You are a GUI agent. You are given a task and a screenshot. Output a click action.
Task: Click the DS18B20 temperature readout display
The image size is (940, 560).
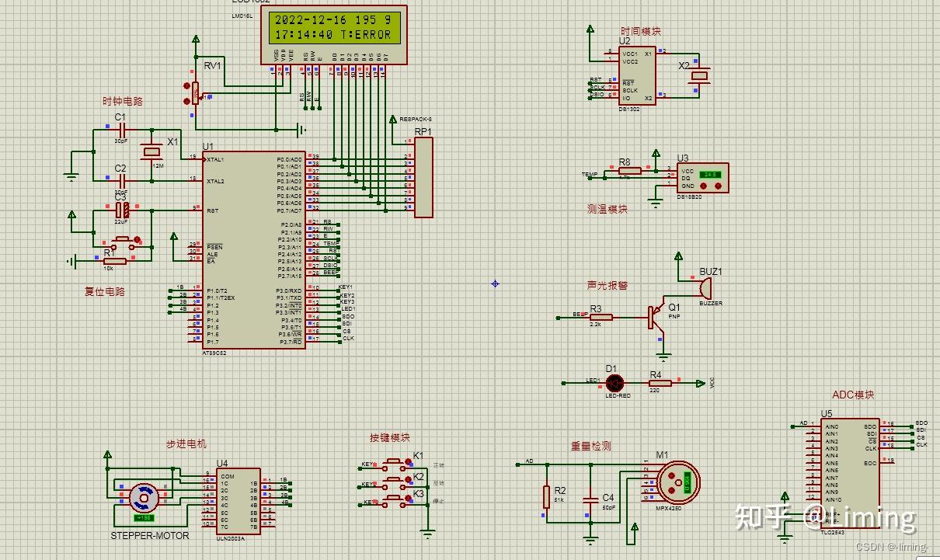[x=710, y=176]
